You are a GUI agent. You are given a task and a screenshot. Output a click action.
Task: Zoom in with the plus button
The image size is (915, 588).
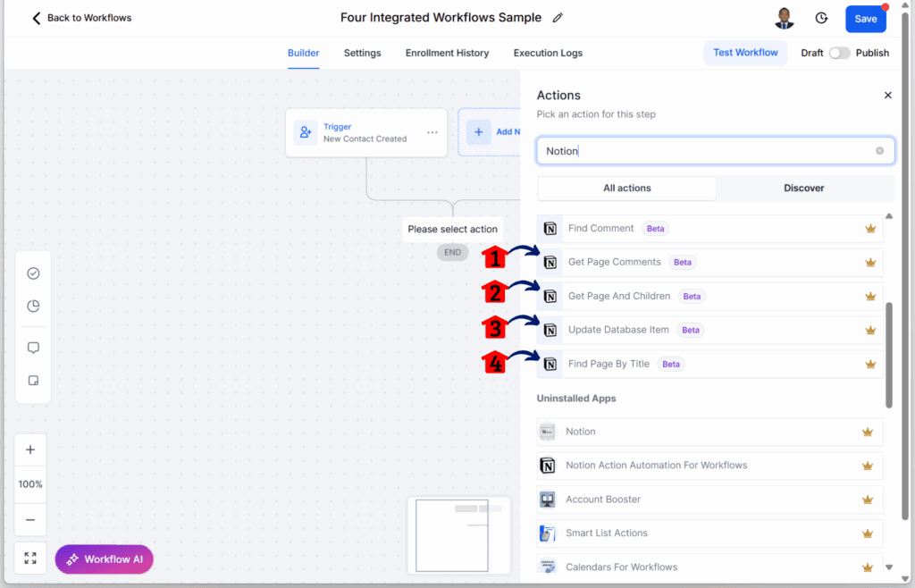point(30,449)
